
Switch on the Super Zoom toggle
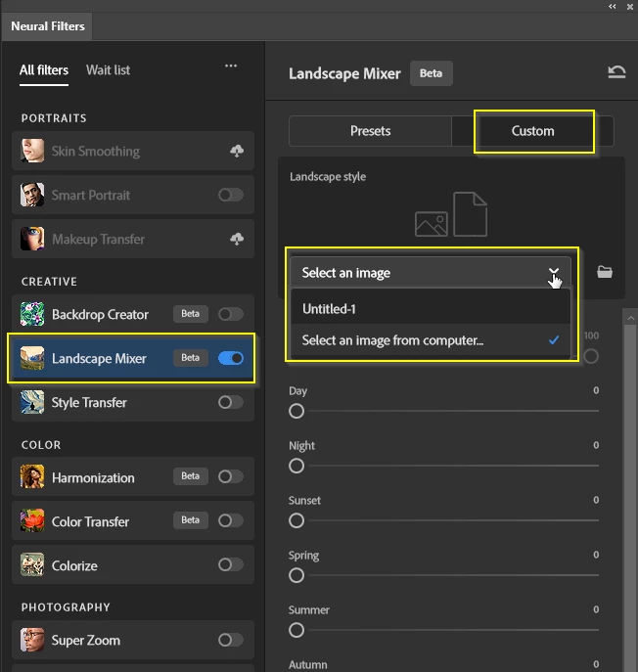(231, 640)
